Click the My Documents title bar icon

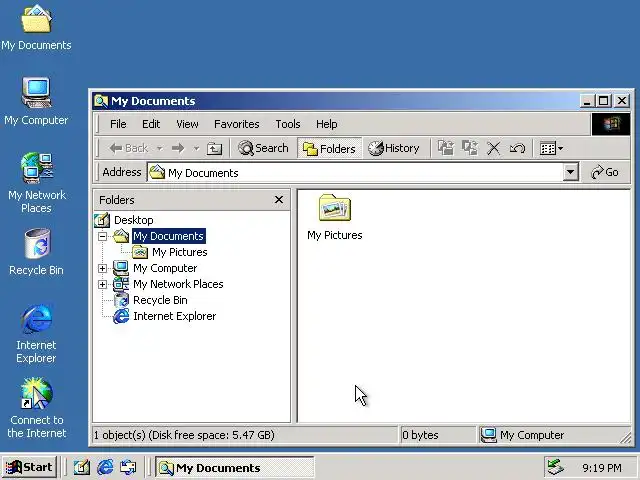101,101
